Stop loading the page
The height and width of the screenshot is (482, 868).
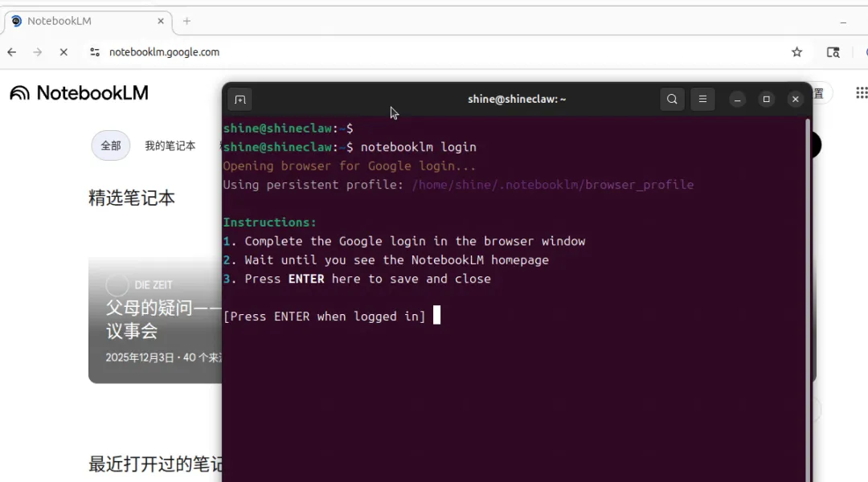coord(63,52)
